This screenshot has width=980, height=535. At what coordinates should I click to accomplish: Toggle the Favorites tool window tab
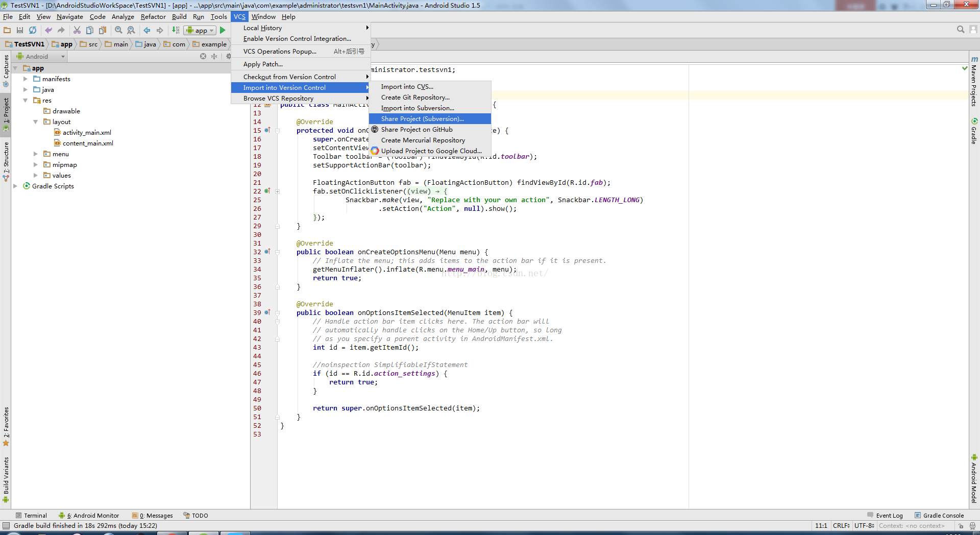point(6,426)
